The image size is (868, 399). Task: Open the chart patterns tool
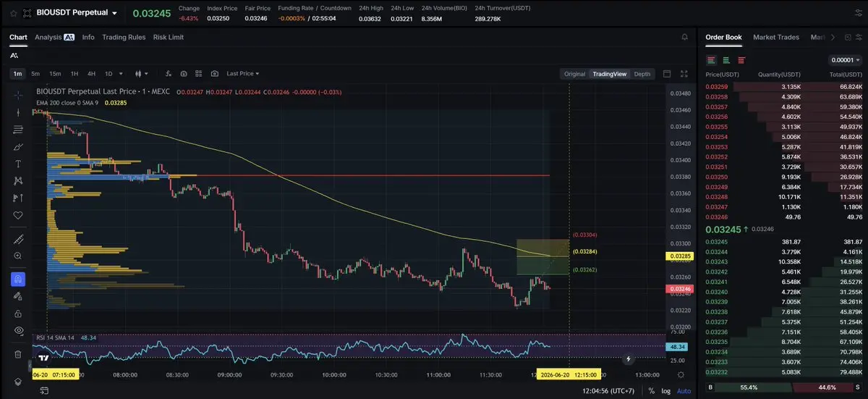tap(18, 180)
